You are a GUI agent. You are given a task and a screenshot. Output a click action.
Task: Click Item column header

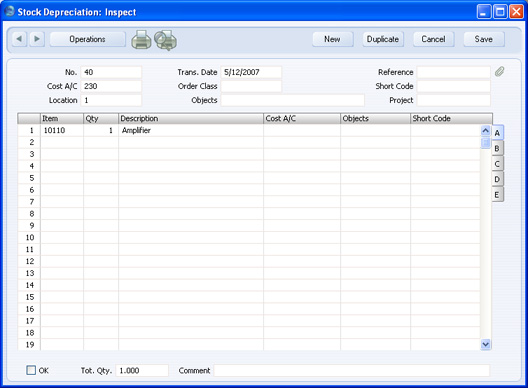click(x=62, y=119)
